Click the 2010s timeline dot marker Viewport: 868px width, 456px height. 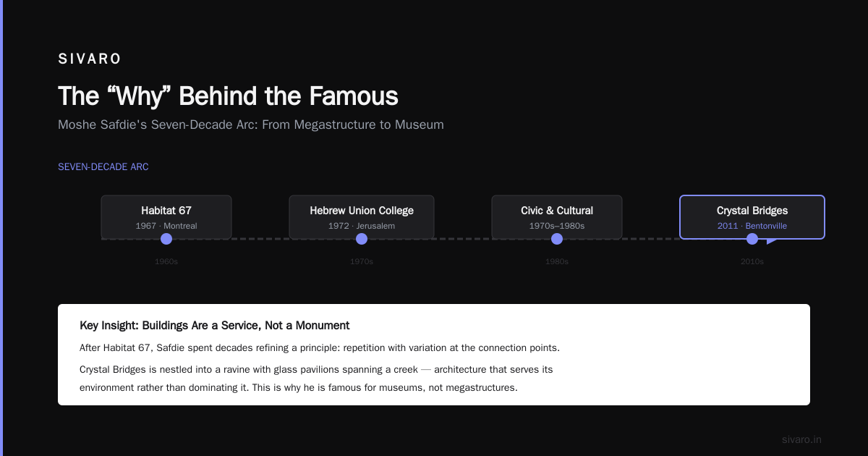click(752, 239)
